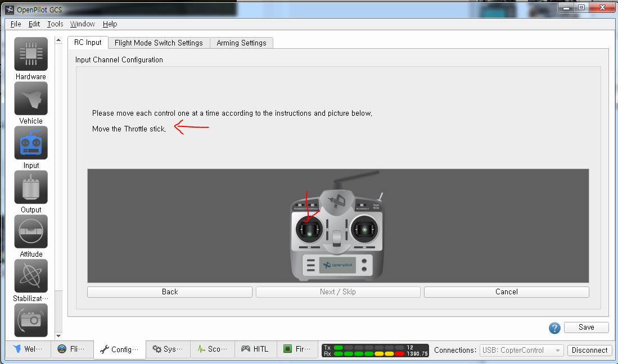Open the Tools menu
Viewport: 618px width, 364px height.
[x=55, y=24]
